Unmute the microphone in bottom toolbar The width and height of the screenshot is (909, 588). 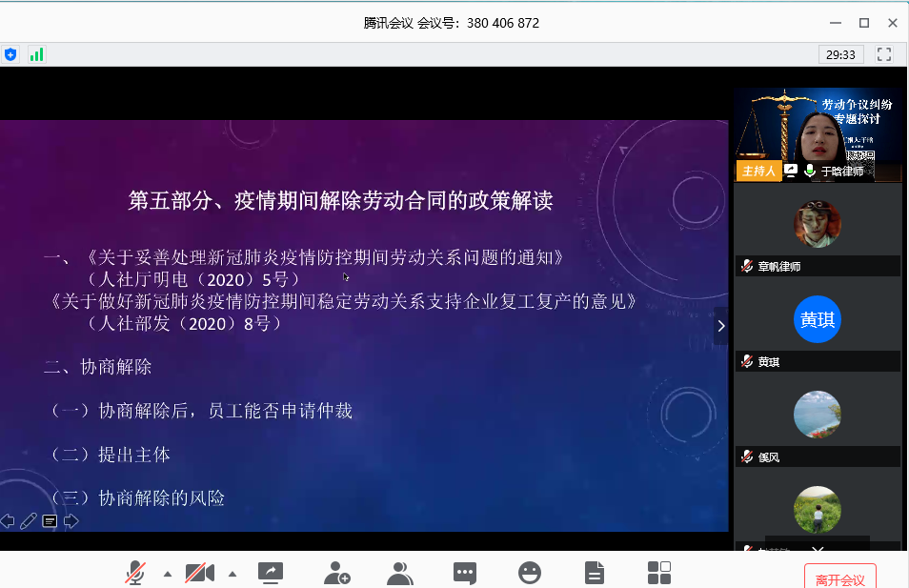tap(135, 573)
